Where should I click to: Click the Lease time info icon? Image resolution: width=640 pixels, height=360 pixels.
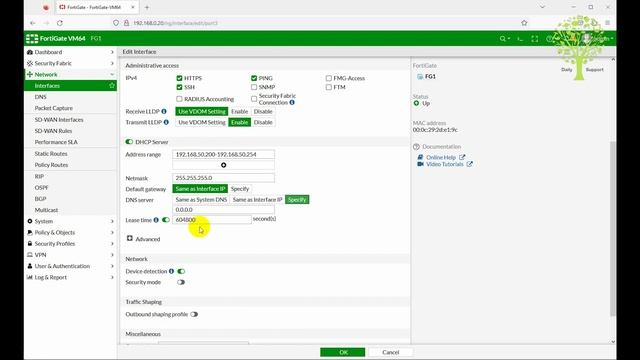point(156,220)
